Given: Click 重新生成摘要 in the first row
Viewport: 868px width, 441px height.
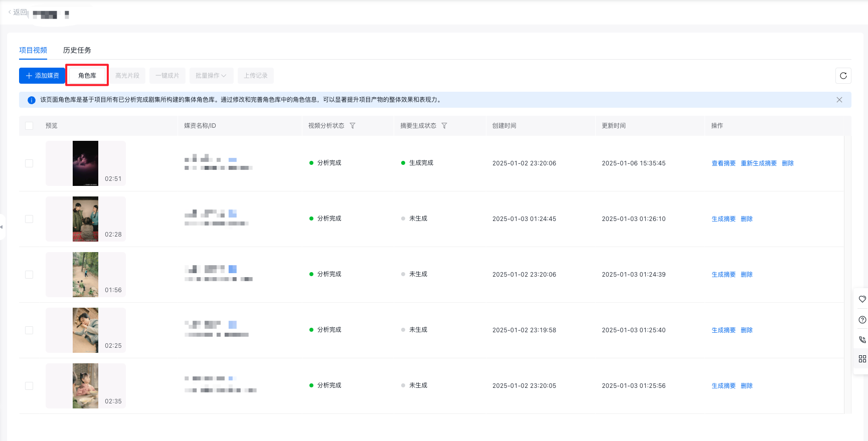Looking at the screenshot, I should pos(759,163).
